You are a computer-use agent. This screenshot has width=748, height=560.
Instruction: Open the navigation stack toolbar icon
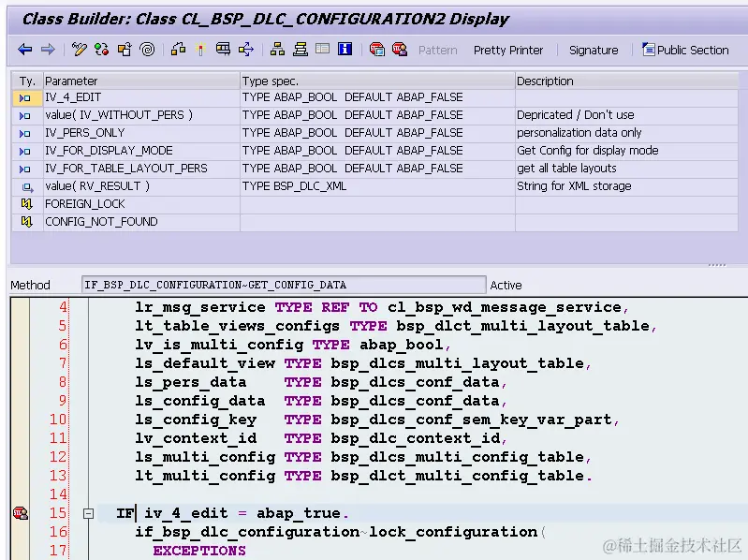coord(301,49)
